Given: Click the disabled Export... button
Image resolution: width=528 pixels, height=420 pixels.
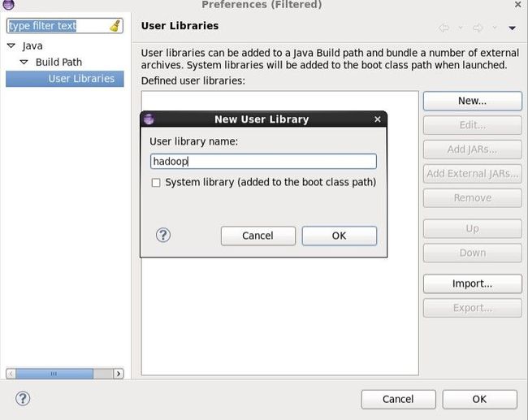Looking at the screenshot, I should [473, 308].
